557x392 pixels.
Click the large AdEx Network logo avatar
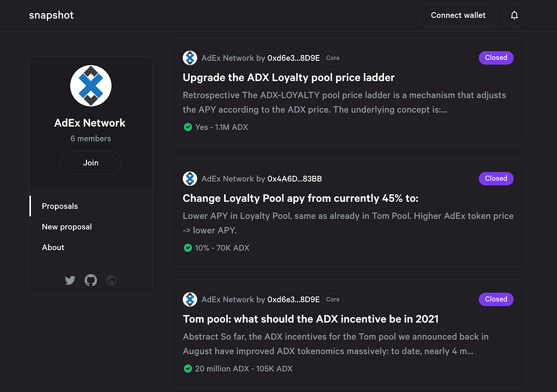[x=91, y=86]
